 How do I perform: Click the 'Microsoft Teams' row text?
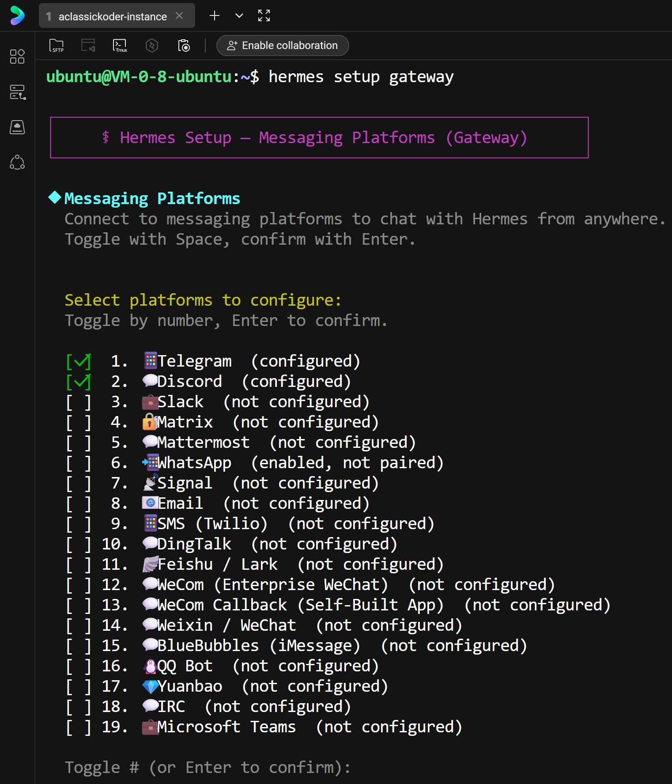pos(227,727)
